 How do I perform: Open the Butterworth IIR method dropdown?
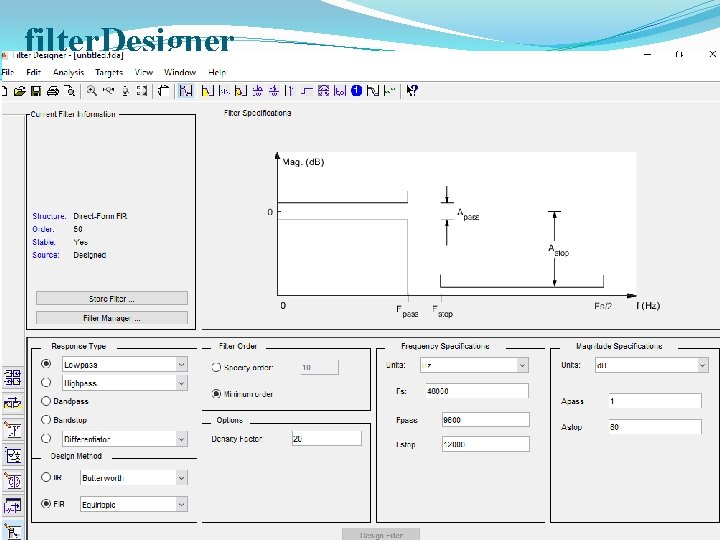click(x=181, y=478)
